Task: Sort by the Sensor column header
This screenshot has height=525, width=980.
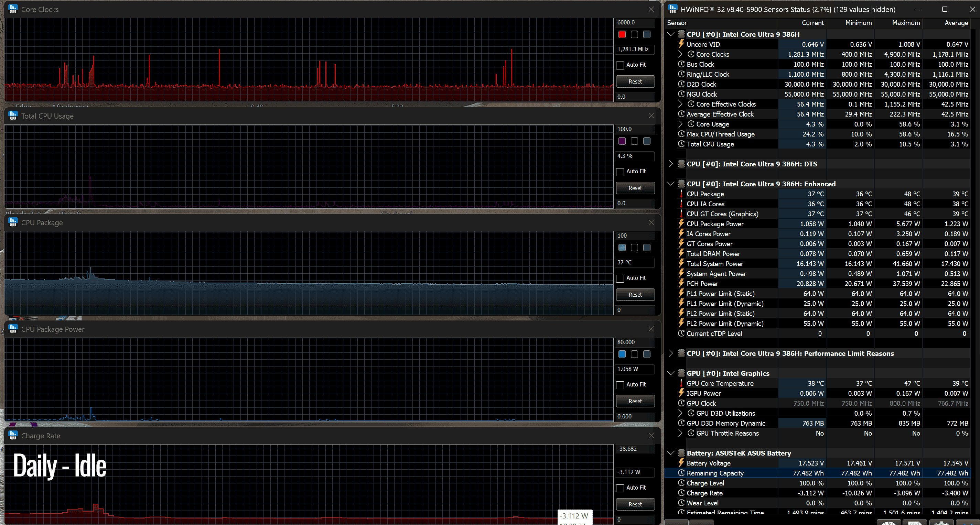Action: 722,23
